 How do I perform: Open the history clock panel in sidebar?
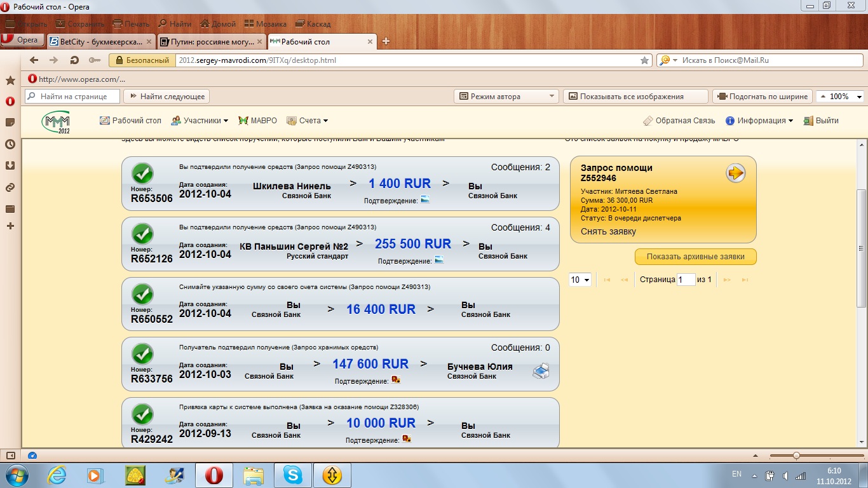click(10, 144)
